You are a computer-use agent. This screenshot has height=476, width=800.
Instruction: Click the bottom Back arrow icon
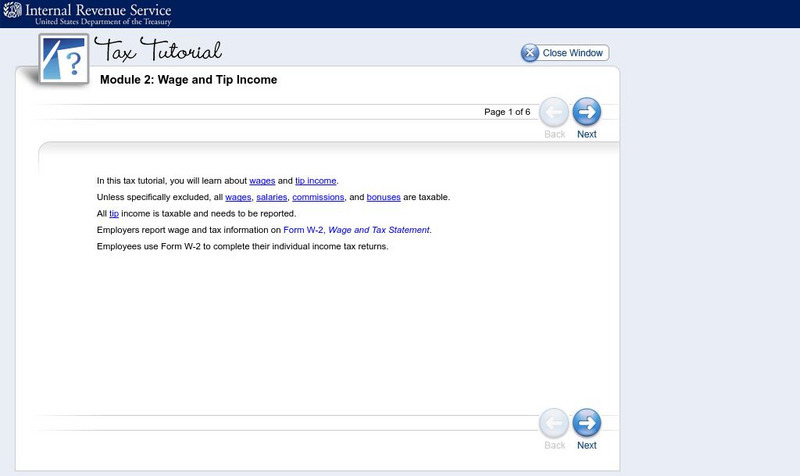pos(554,422)
